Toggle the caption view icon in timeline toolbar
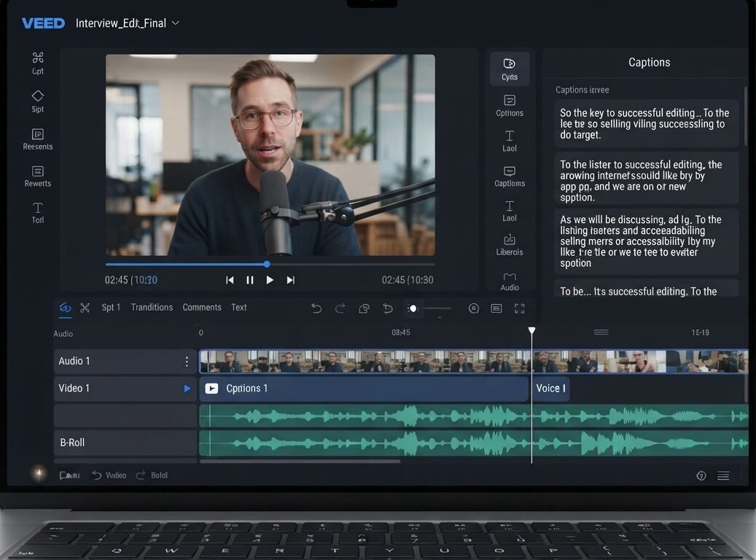The height and width of the screenshot is (560, 756). tap(496, 308)
